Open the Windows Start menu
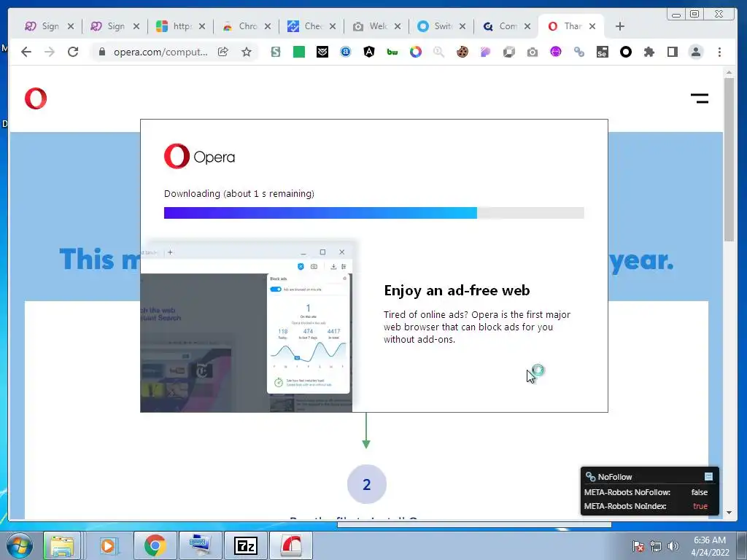747x560 pixels. click(x=19, y=545)
